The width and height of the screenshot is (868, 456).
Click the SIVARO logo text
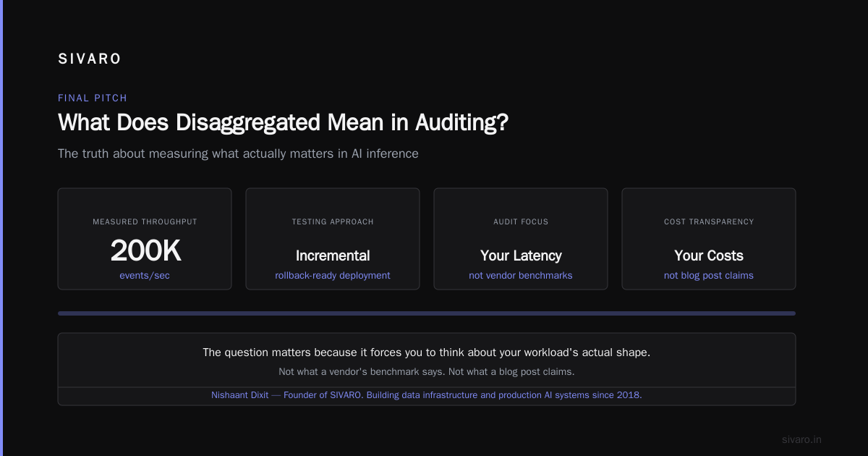point(90,59)
